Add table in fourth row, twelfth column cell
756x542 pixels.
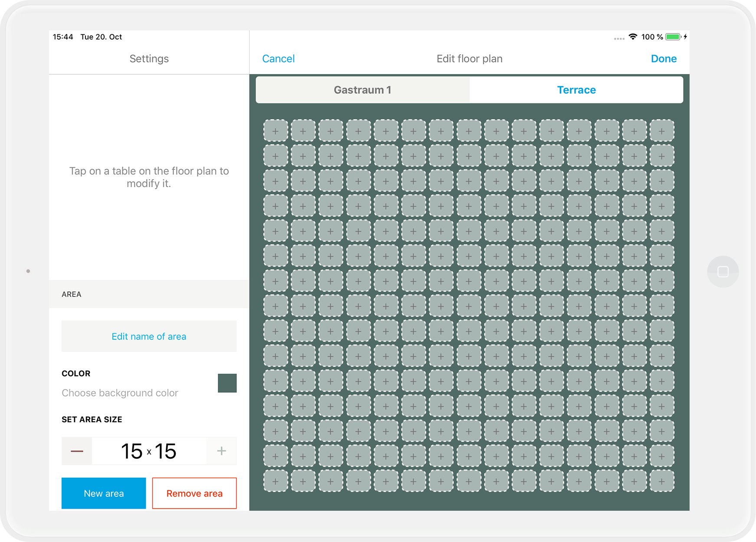tap(579, 206)
